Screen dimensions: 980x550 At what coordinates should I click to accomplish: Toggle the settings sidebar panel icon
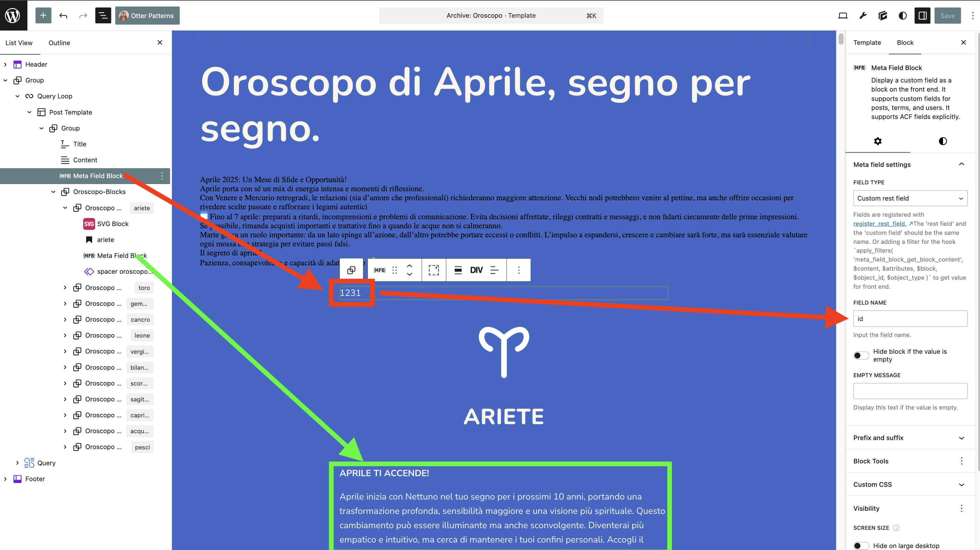click(x=922, y=16)
